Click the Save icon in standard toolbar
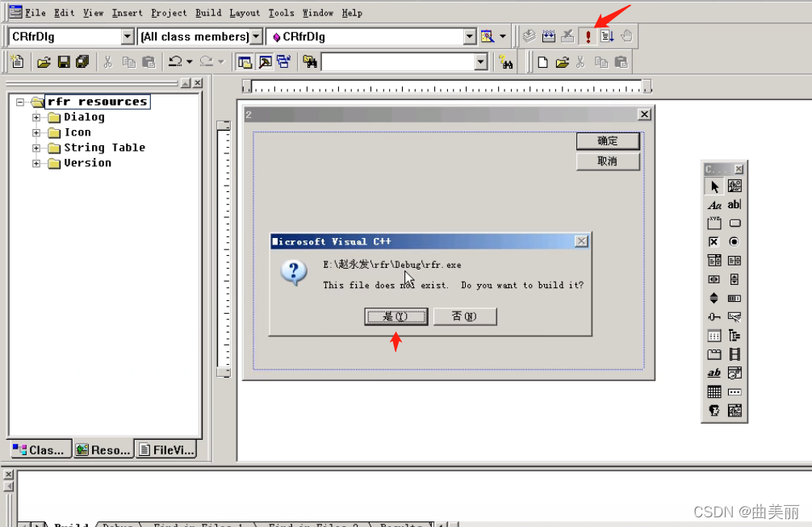The image size is (812, 527). [x=64, y=62]
